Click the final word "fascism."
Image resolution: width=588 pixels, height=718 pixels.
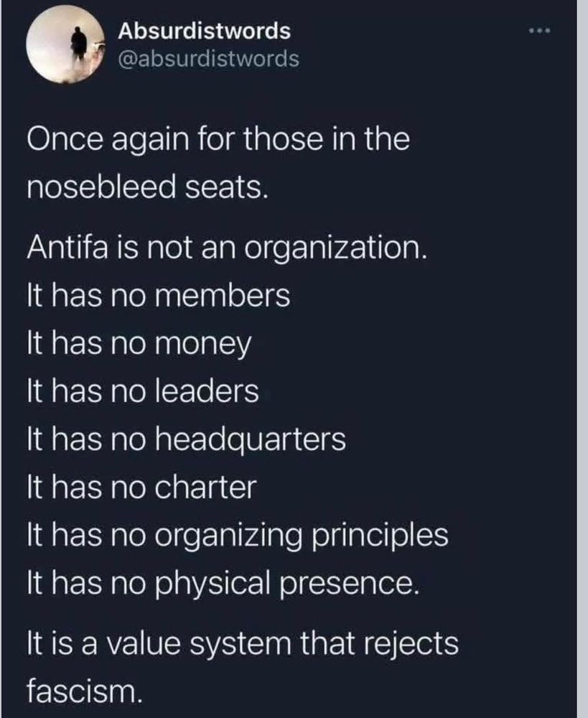(84, 691)
